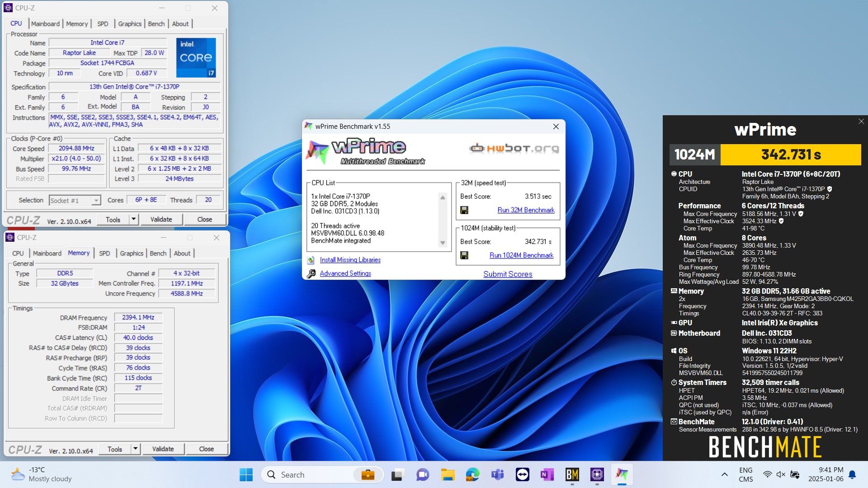Open Task View from the taskbar
This screenshot has width=868, height=488.
(x=397, y=474)
